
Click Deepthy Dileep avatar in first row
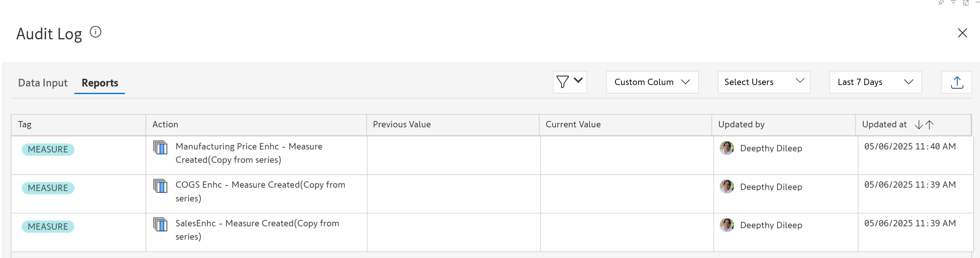727,148
